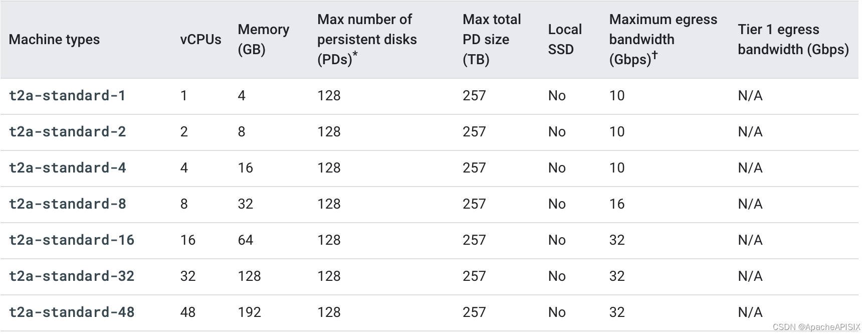Image resolution: width=868 pixels, height=336 pixels.
Task: Select the 16 Gbps egress value for t2a-standard-8
Action: 617,204
